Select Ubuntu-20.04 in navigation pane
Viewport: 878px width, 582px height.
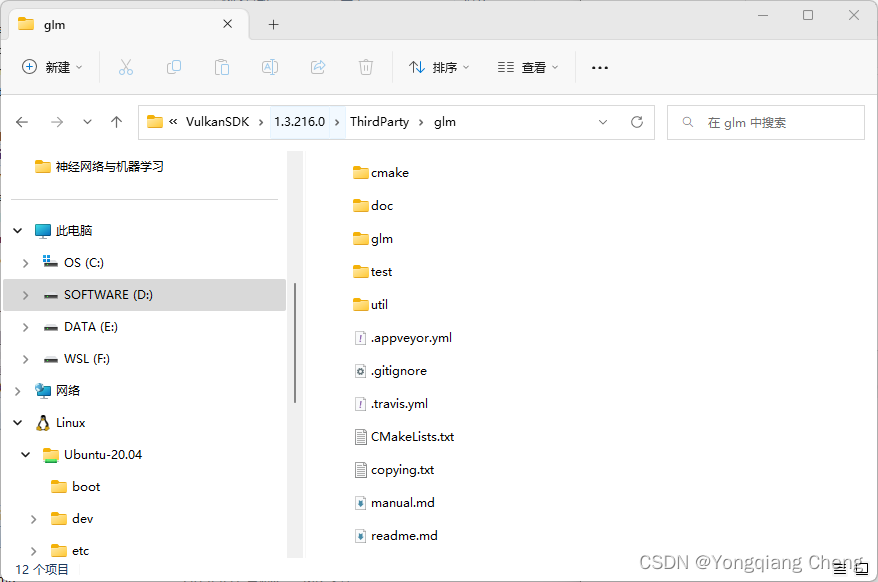click(92, 455)
